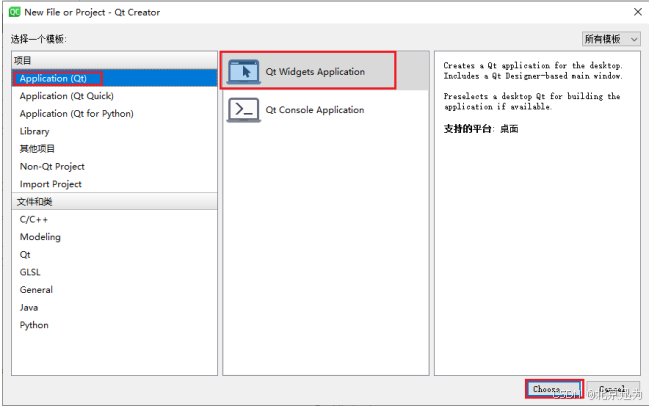Click the Qt Widgets Application icon
The width and height of the screenshot is (649, 406).
[x=244, y=72]
